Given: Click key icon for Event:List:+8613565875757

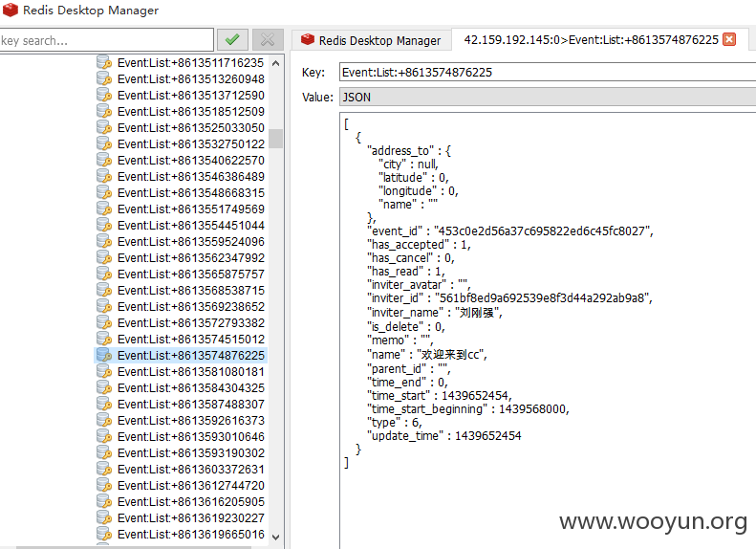Looking at the screenshot, I should click(x=104, y=274).
